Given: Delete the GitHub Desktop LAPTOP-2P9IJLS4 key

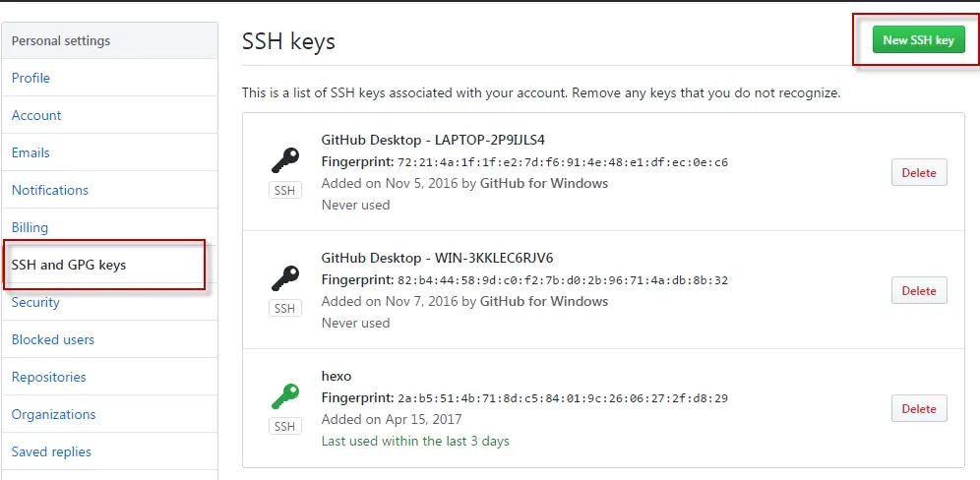Looking at the screenshot, I should click(918, 173).
